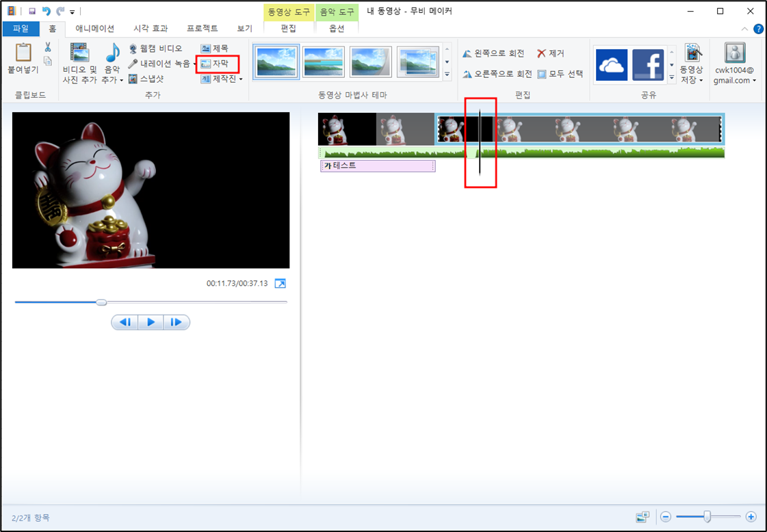This screenshot has width=767, height=532.
Task: Select the first AutoMovie theme thumbnail
Action: 276,62
